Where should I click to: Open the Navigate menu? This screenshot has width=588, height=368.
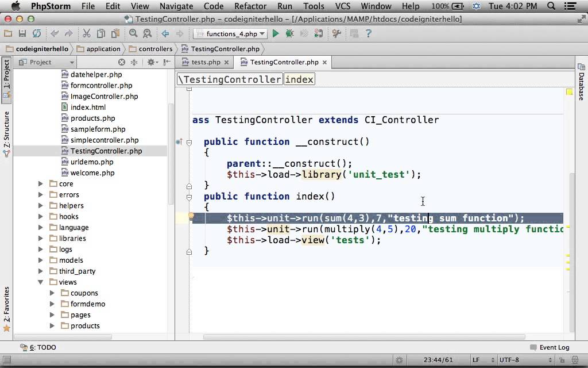(x=176, y=6)
